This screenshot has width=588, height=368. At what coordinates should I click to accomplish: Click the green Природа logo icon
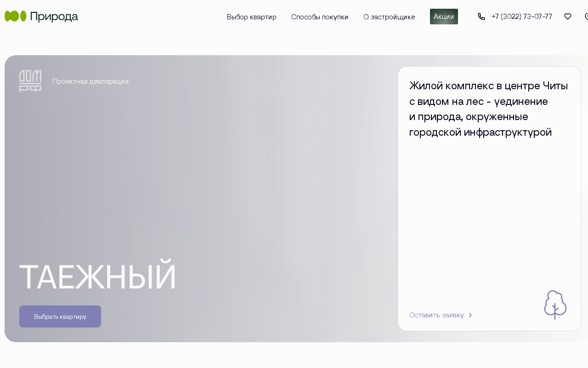click(15, 17)
